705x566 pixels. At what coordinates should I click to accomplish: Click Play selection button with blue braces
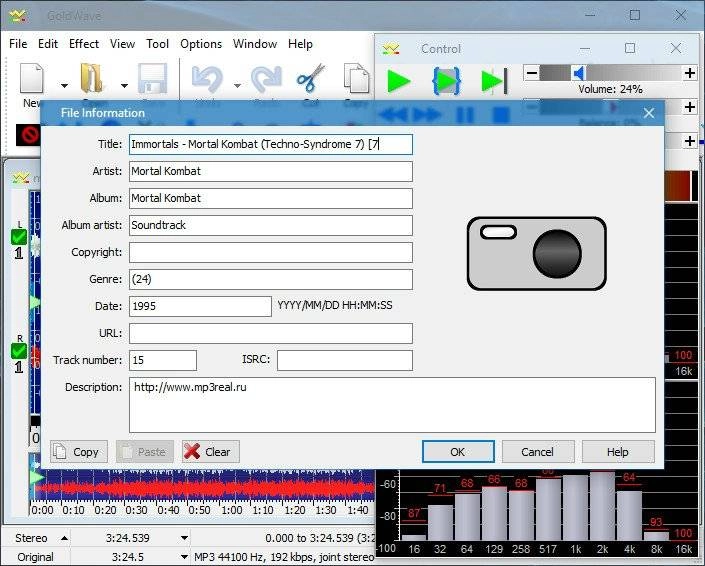coord(446,81)
